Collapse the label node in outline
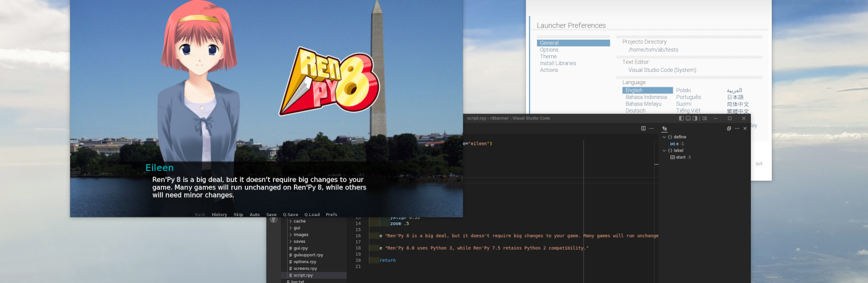 (664, 150)
